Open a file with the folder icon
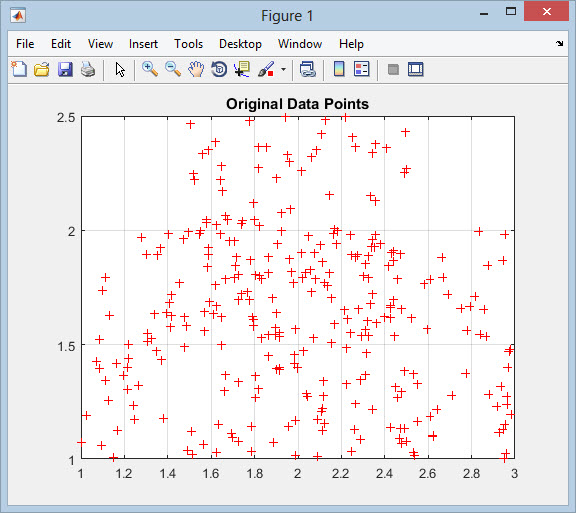Image resolution: width=576 pixels, height=513 pixels. [42, 69]
